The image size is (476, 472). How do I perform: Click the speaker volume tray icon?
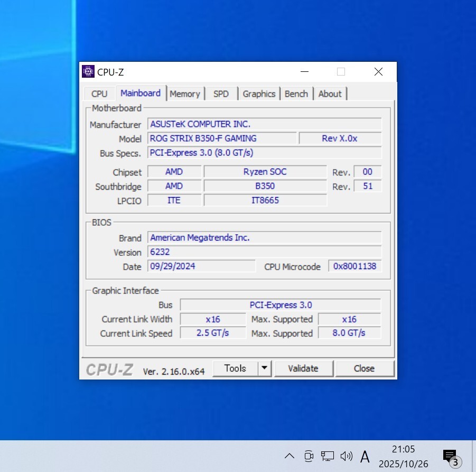(346, 456)
